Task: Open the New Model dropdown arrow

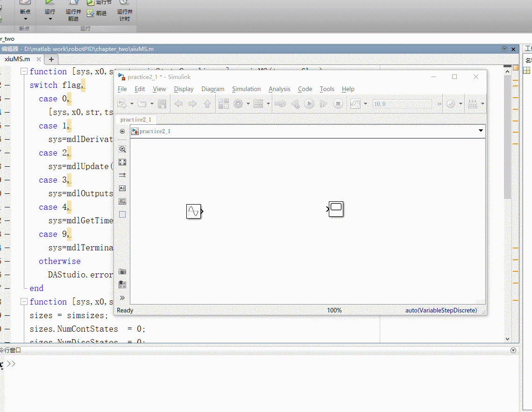Action: click(132, 104)
